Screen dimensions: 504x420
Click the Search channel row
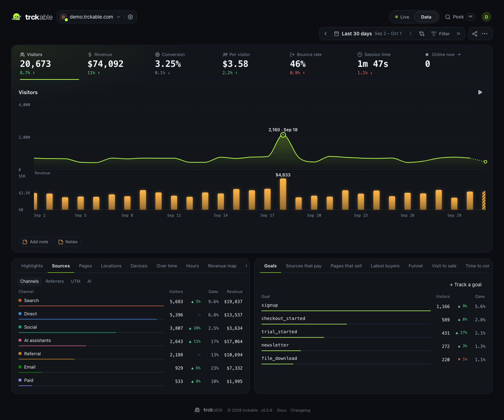pyautogui.click(x=131, y=301)
